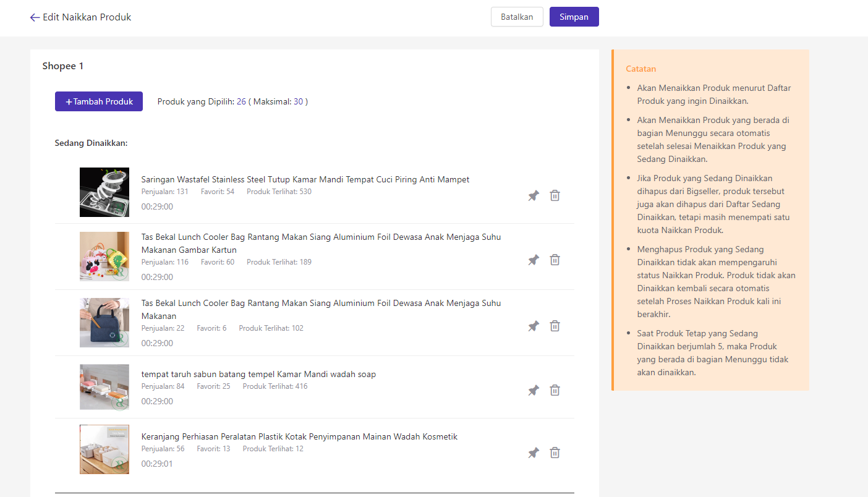Pin the Saringan Wastafel Stainless Steel product
868x497 pixels.
click(x=534, y=196)
